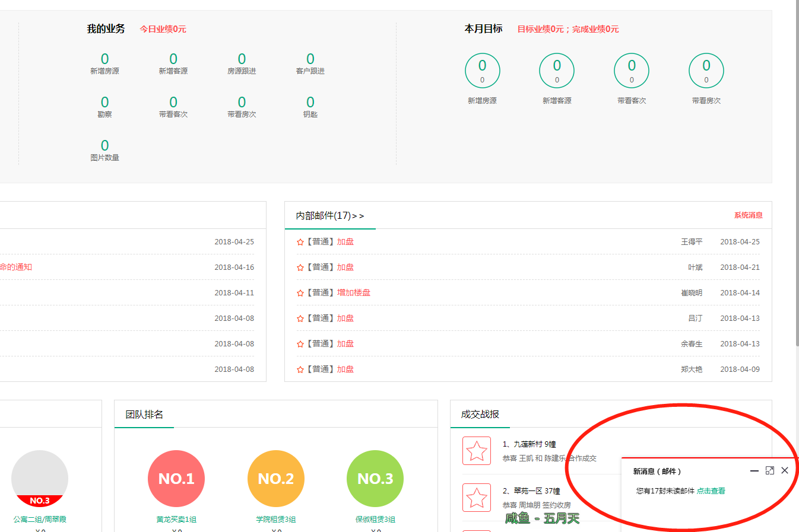This screenshot has width=799, height=532.
Task: Click star icon on 崔晓明 mail row
Action: click(300, 293)
